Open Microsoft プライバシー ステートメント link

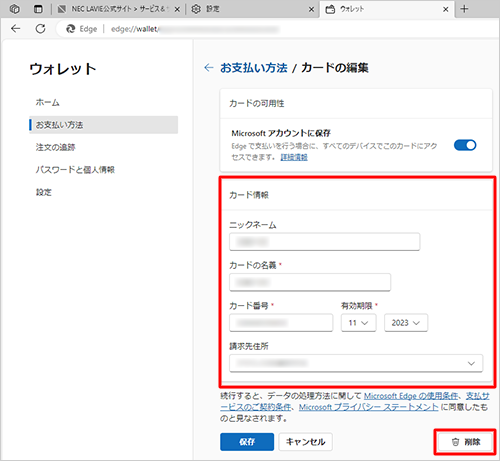tap(369, 407)
